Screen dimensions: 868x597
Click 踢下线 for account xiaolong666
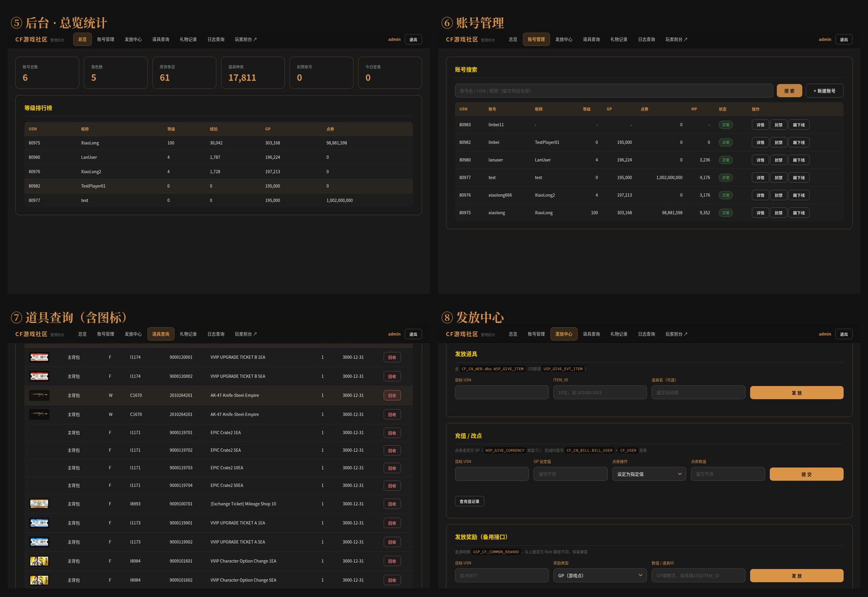[x=799, y=195]
